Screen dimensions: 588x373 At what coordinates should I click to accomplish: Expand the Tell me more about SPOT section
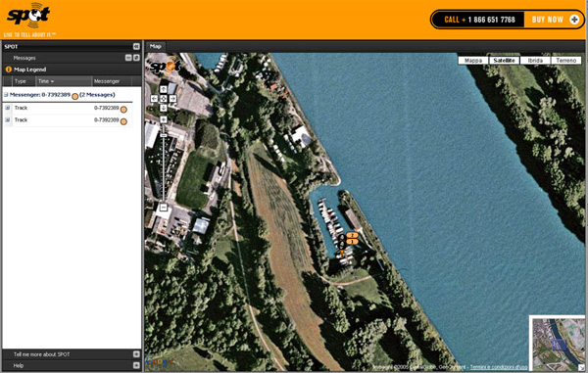136,354
